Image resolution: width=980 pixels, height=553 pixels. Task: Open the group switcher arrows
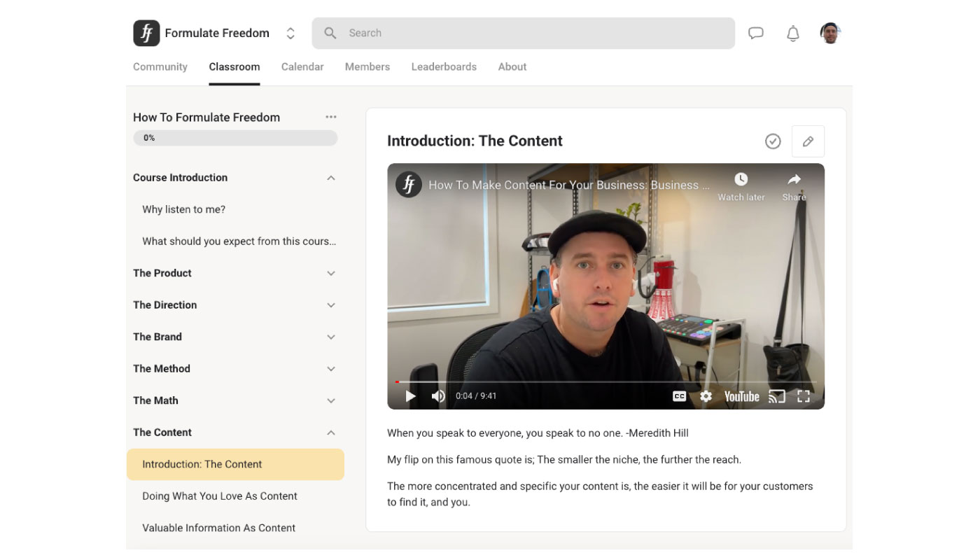pos(290,33)
